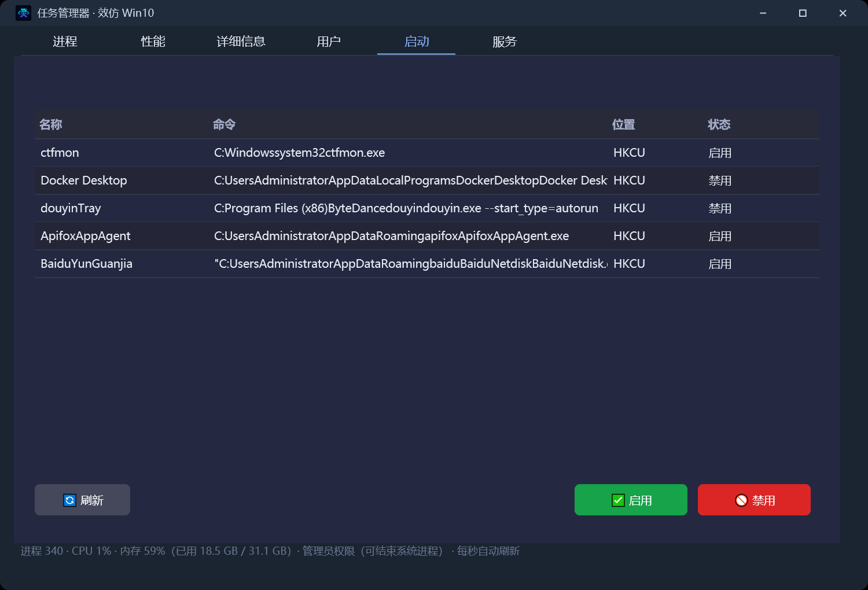Go to the 详细信息 tab
This screenshot has height=590, width=868.
(x=241, y=42)
